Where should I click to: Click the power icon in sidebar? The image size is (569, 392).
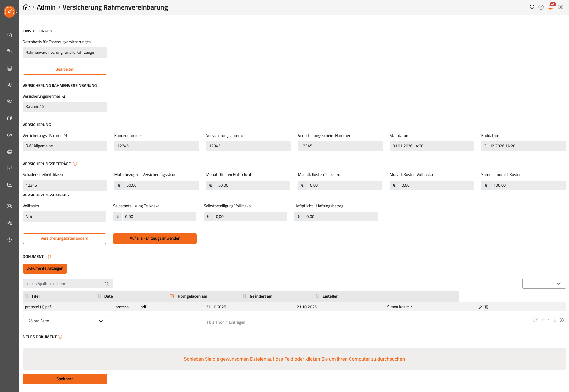click(10, 240)
